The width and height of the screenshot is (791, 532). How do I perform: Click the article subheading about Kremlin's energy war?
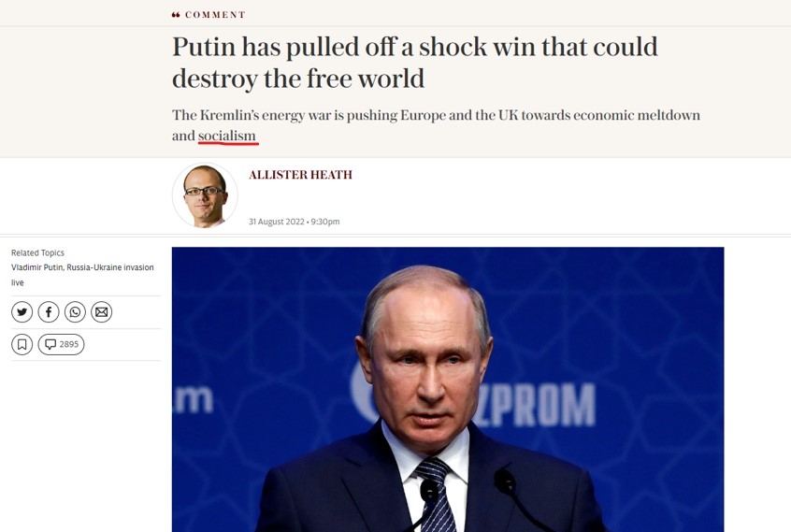pyautogui.click(x=436, y=125)
